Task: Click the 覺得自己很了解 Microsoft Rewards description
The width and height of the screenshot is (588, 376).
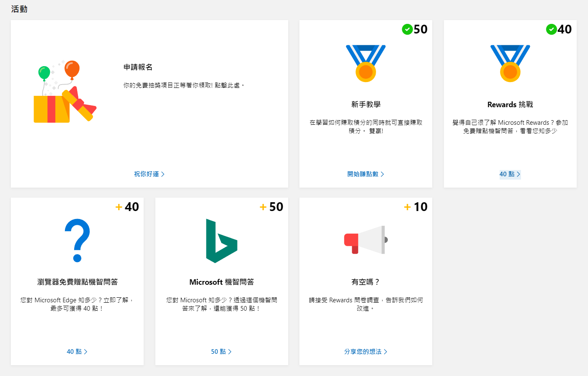Action: pyautogui.click(x=510, y=127)
